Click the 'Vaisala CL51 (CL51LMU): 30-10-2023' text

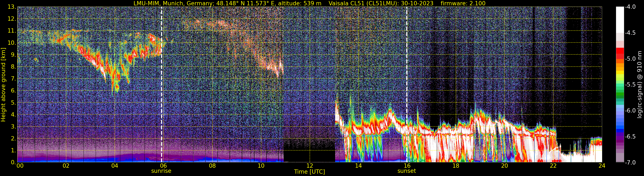(x=381, y=3)
